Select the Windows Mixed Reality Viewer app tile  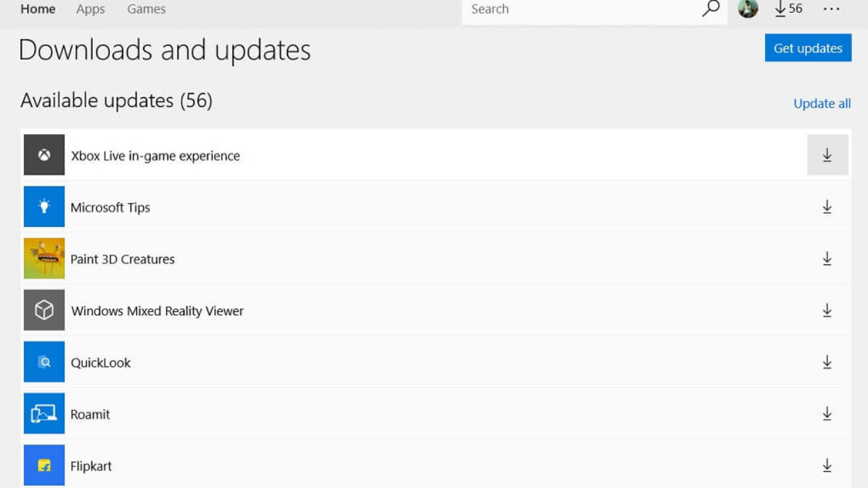tap(44, 310)
